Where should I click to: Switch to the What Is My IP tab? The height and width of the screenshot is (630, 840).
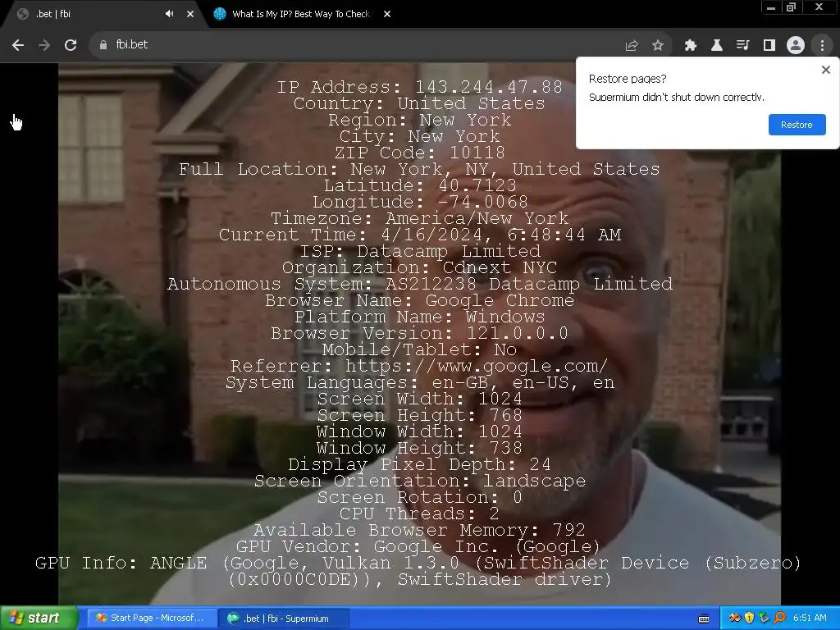301,14
